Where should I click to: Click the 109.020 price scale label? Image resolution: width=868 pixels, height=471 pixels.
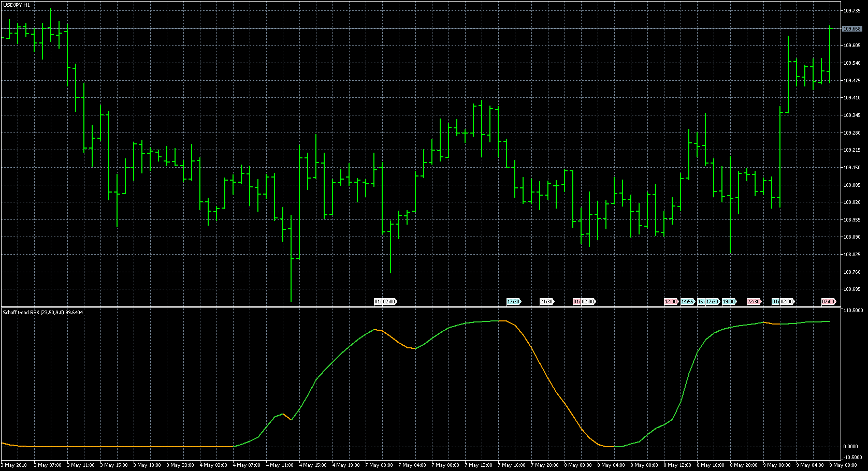tap(852, 202)
